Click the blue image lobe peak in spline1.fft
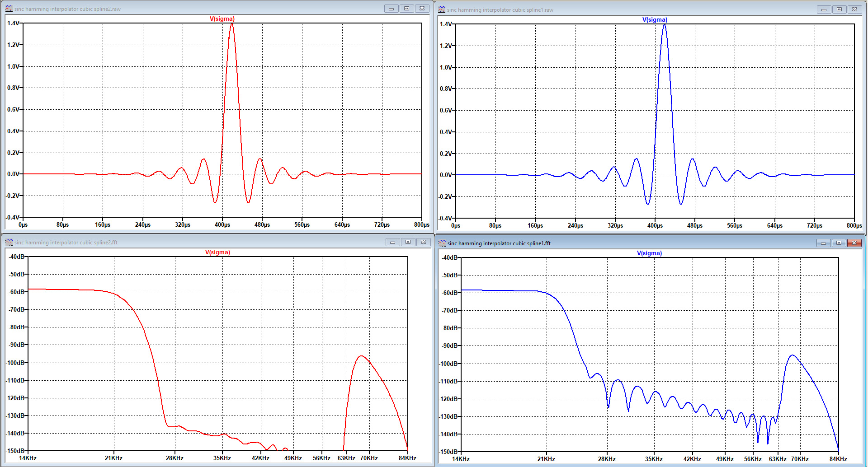This screenshot has height=467, width=868. 793,356
